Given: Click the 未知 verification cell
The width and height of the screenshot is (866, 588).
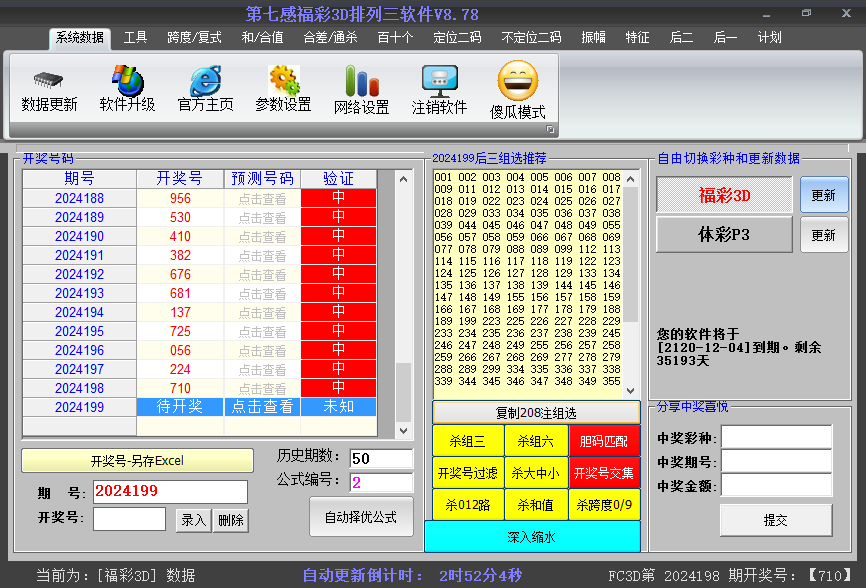Looking at the screenshot, I should point(339,407).
